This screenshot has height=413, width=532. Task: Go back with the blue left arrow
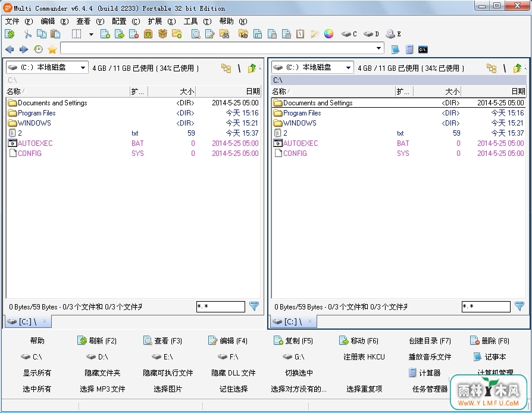coord(10,49)
